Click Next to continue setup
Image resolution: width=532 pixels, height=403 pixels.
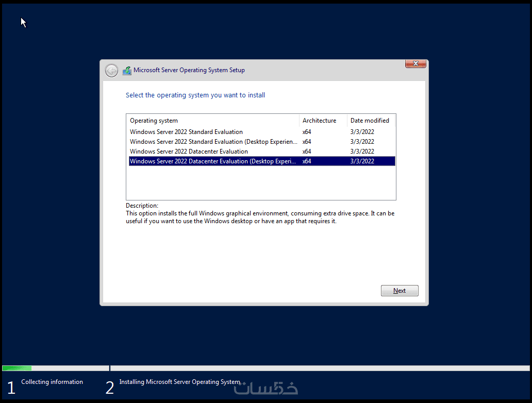(400, 291)
